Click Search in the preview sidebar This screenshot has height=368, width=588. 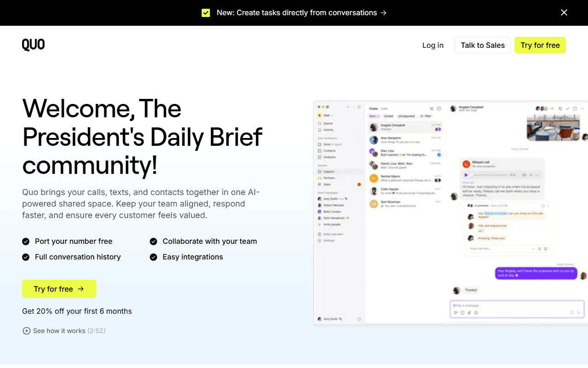tap(325, 124)
